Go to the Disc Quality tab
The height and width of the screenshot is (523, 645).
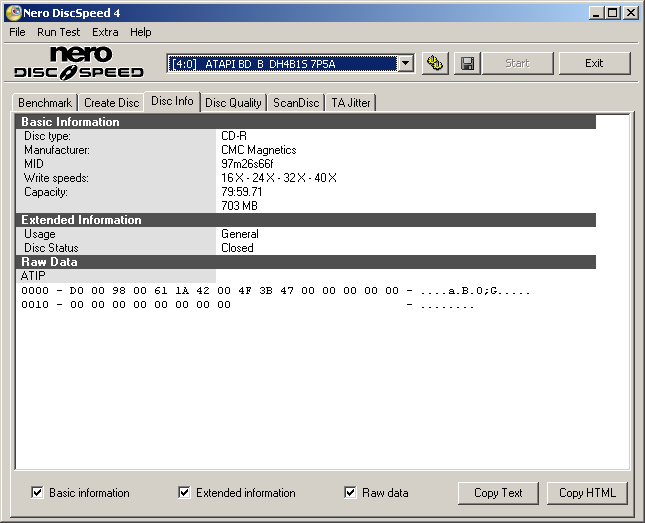233,102
